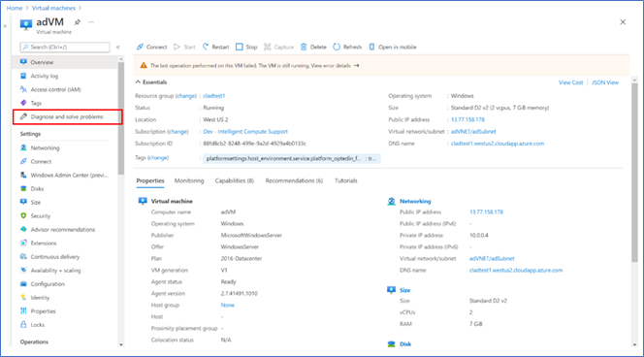Screen dimensions: 644x357
Task: Click the Connect toolbar icon
Action: 140,47
